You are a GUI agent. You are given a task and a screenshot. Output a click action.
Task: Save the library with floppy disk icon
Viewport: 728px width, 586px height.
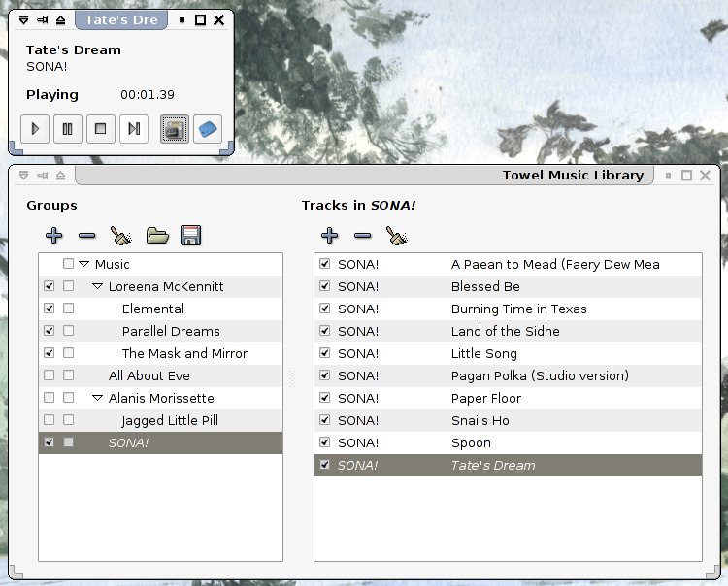coord(190,235)
